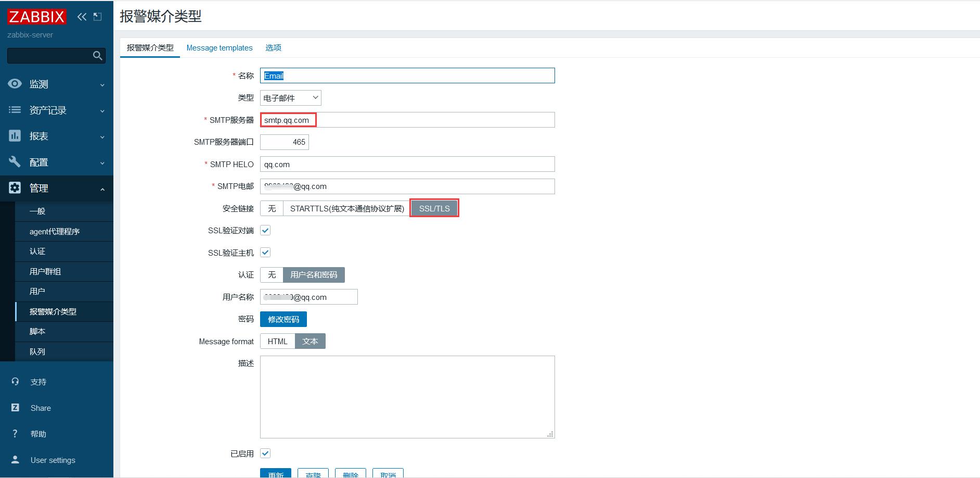Switch to the 报警媒介类型 tab
The height and width of the screenshot is (478, 980).
(150, 47)
